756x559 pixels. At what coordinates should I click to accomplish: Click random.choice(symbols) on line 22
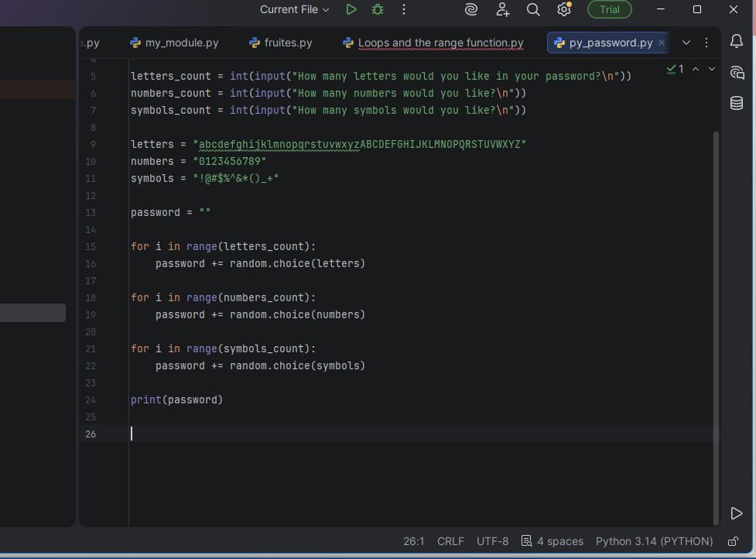click(297, 365)
